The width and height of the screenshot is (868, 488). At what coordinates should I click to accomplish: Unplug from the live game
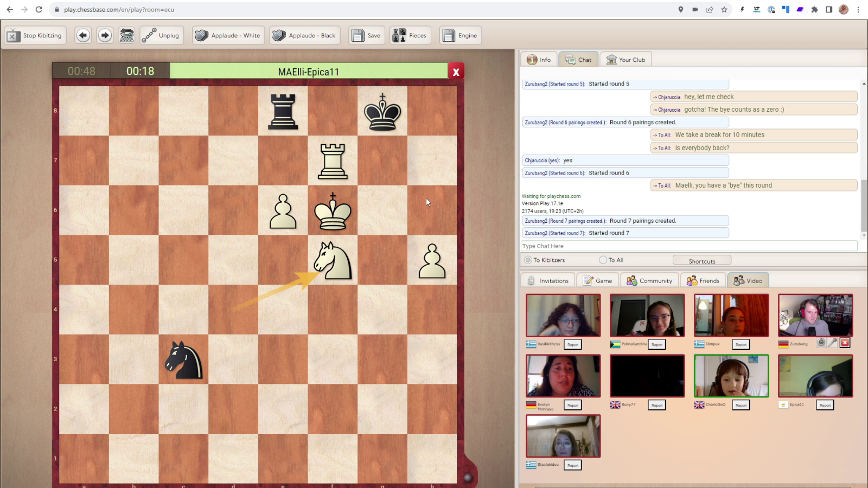click(x=161, y=36)
